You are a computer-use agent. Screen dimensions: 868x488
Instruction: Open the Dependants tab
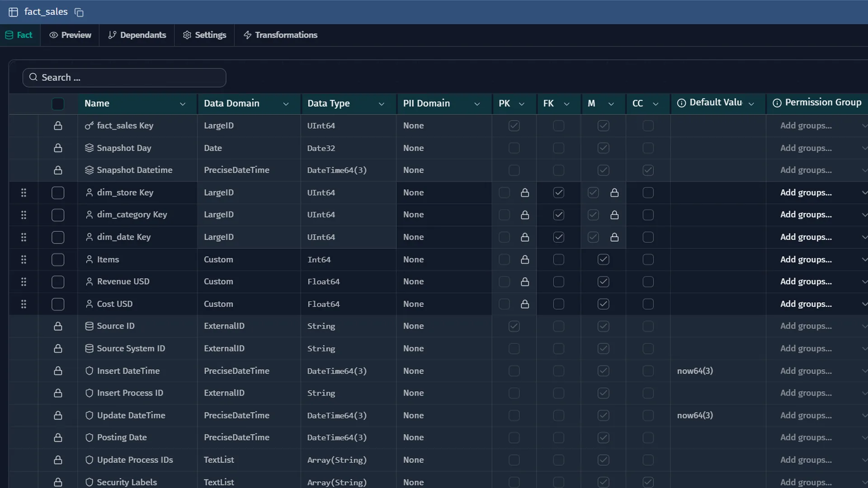coord(137,35)
